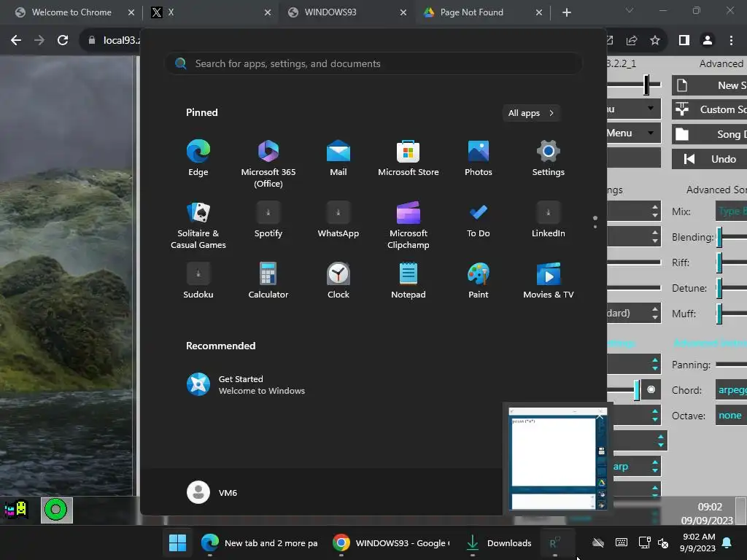Image resolution: width=747 pixels, height=560 pixels.
Task: Go back in Chrome
Action: [x=16, y=41]
